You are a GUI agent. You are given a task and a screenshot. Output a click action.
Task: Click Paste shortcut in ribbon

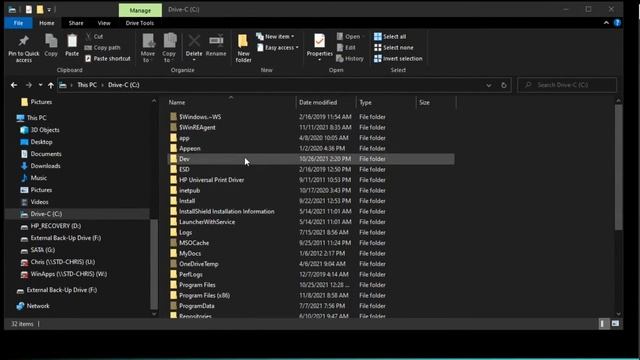108,58
